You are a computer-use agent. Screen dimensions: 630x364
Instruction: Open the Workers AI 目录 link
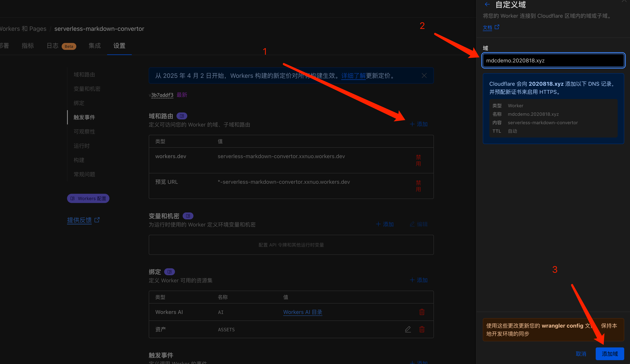tap(302, 312)
